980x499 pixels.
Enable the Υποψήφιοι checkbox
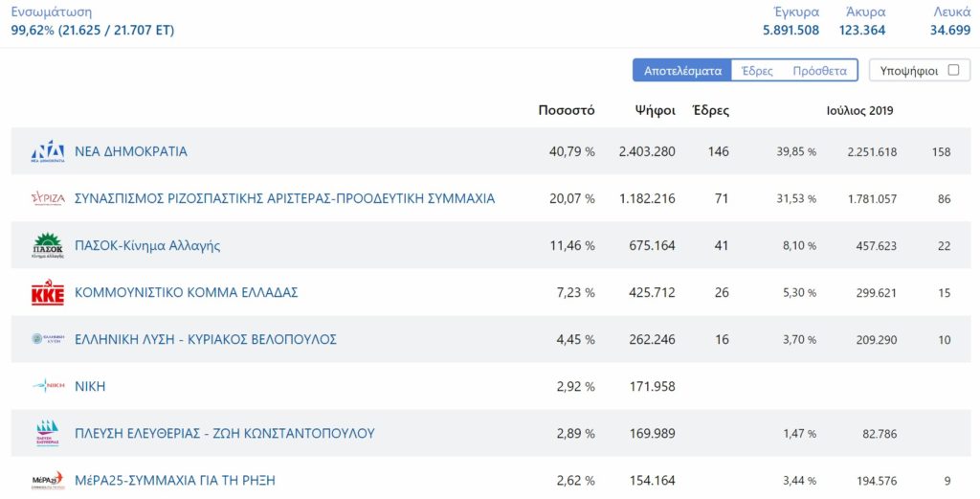click(x=953, y=70)
